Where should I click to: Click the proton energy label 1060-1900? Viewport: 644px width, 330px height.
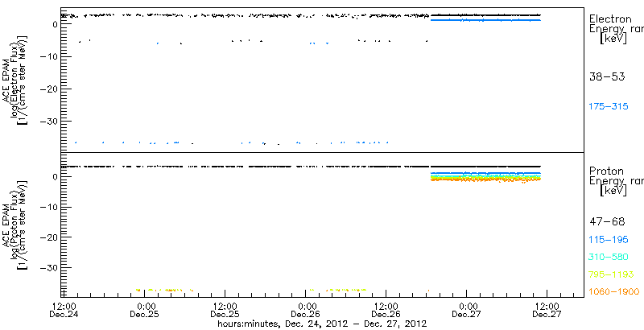613,291
